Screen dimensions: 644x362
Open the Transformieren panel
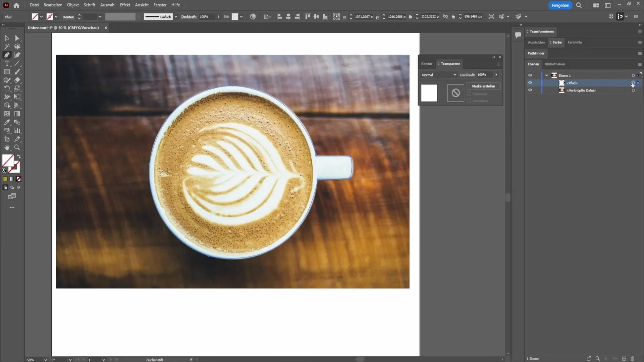click(x=541, y=32)
